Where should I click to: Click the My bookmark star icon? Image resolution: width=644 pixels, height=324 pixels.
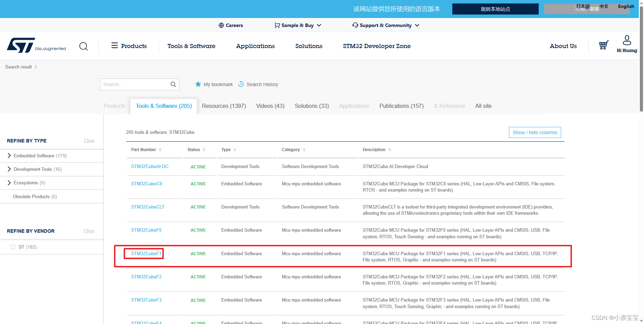[198, 84]
